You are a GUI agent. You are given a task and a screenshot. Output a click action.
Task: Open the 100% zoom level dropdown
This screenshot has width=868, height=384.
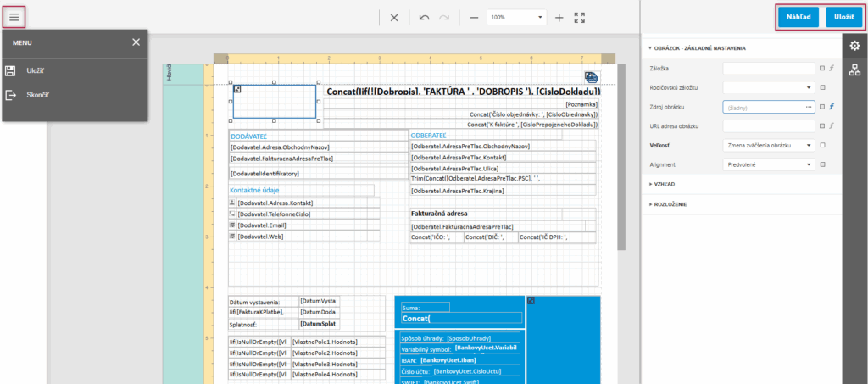517,17
